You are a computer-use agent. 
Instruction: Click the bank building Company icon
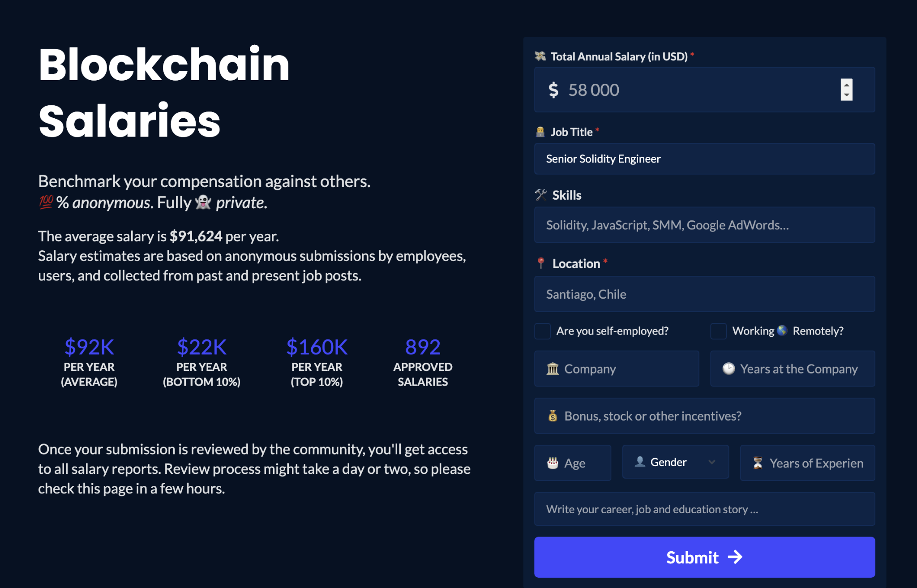pyautogui.click(x=553, y=369)
